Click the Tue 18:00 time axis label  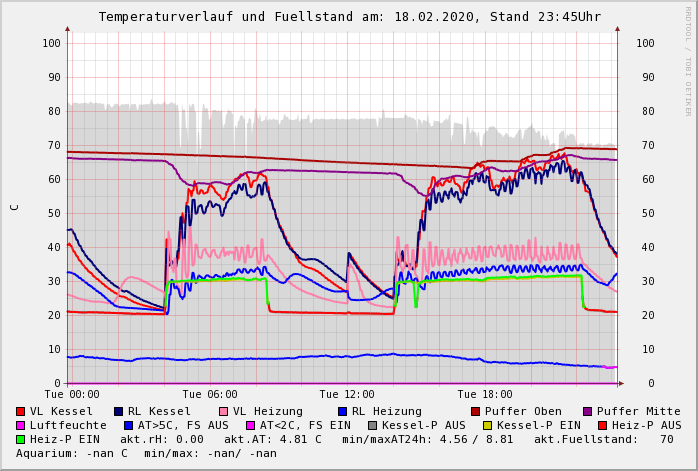pyautogui.click(x=485, y=395)
